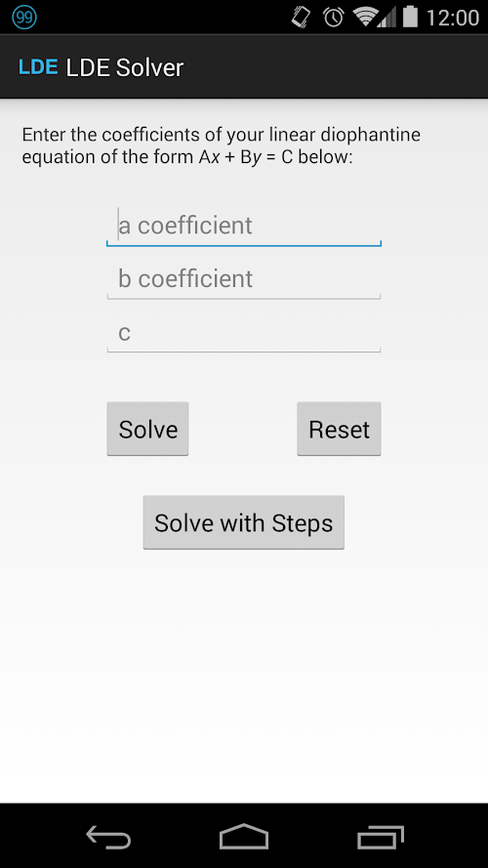Screen dimensions: 488x868
Task: Click the Solve with Steps button
Action: (x=243, y=522)
